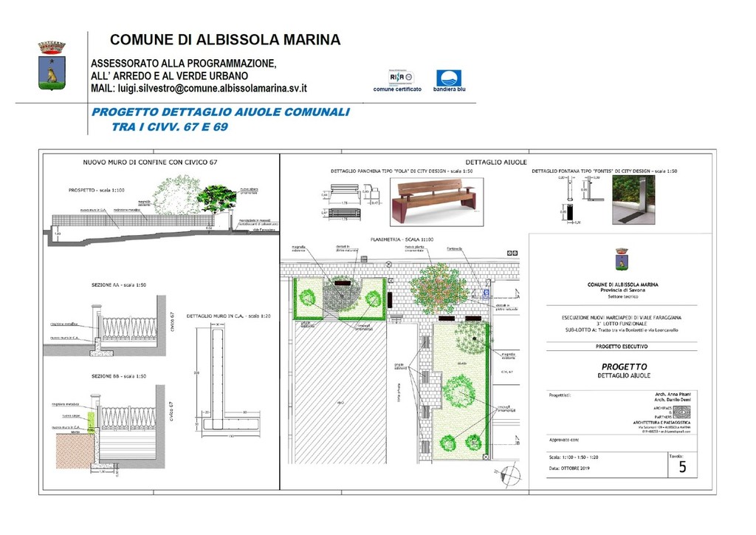Click the Fontis fountain photo

(x=633, y=200)
